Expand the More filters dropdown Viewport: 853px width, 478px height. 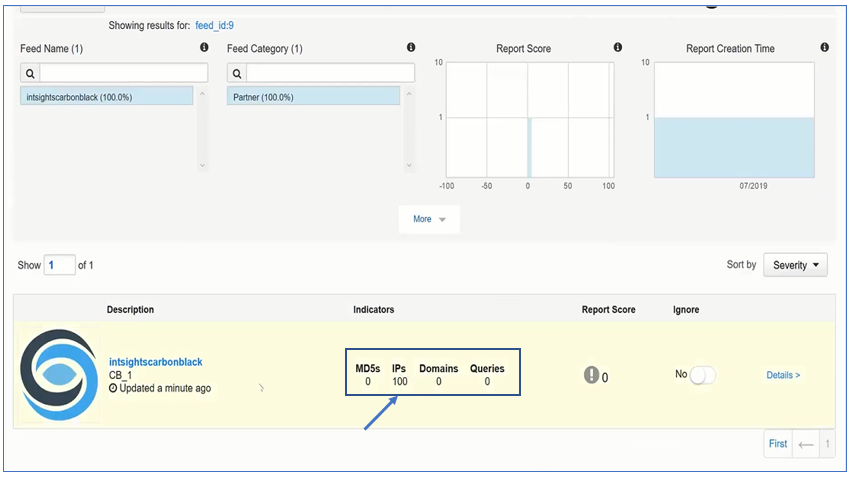click(429, 219)
